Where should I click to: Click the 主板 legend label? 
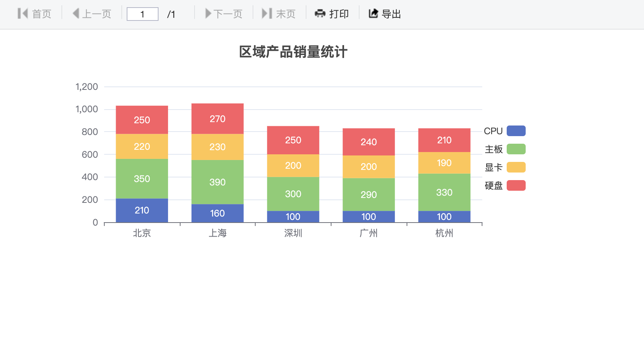(494, 149)
